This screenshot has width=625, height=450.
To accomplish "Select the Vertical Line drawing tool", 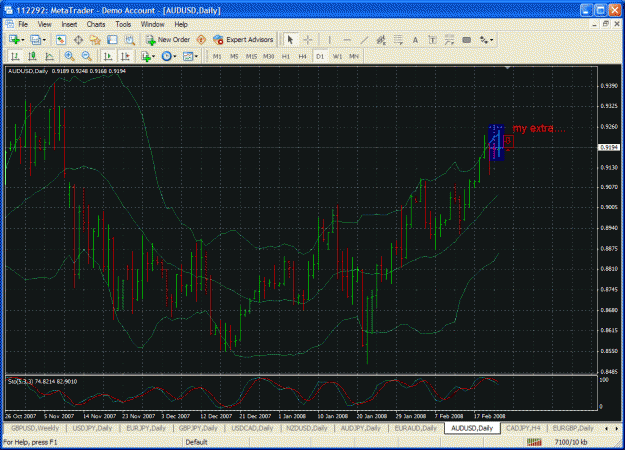I will pyautogui.click(x=329, y=39).
